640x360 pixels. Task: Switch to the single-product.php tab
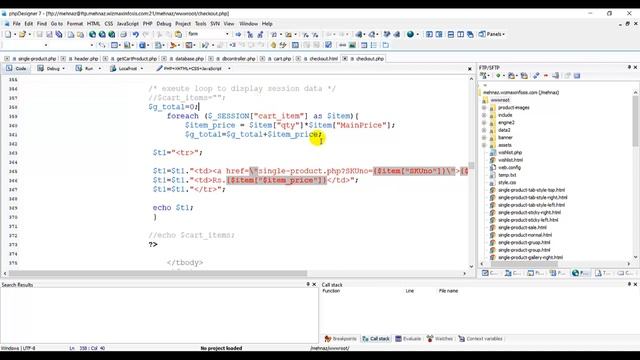[x=37, y=59]
